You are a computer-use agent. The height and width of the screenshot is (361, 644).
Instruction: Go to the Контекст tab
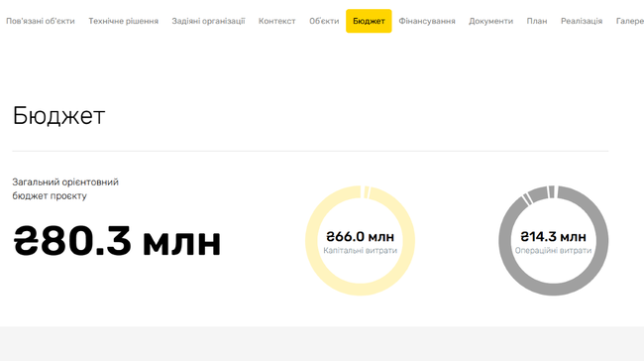276,21
